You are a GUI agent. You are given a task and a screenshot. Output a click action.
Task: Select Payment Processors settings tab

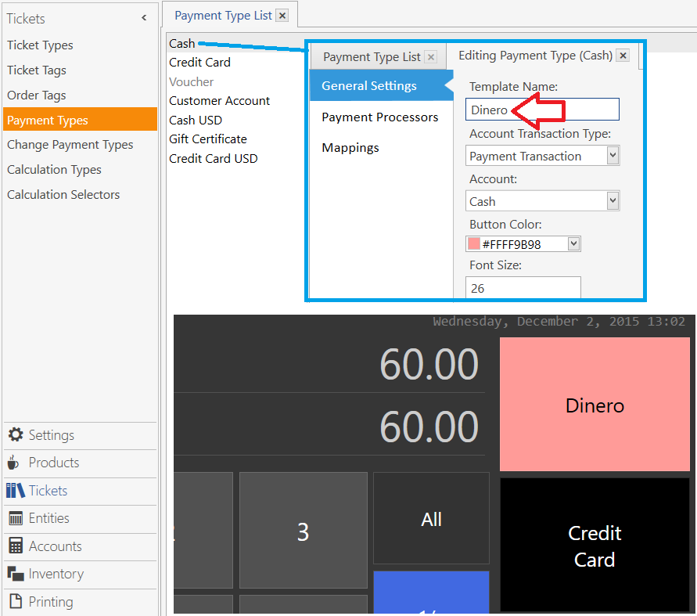point(379,117)
